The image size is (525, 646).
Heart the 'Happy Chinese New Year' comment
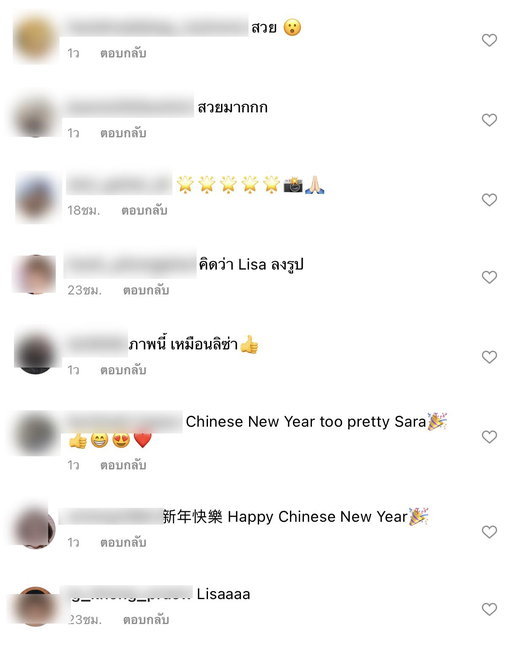click(x=489, y=532)
